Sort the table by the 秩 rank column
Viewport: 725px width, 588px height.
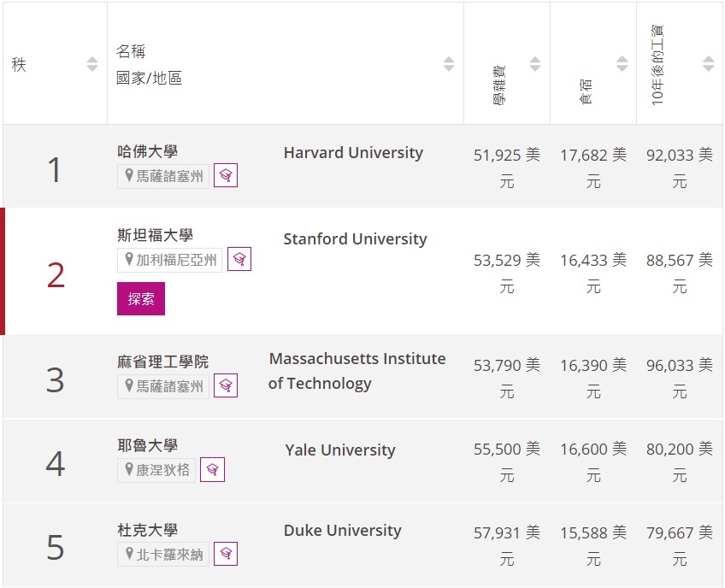pyautogui.click(x=92, y=64)
